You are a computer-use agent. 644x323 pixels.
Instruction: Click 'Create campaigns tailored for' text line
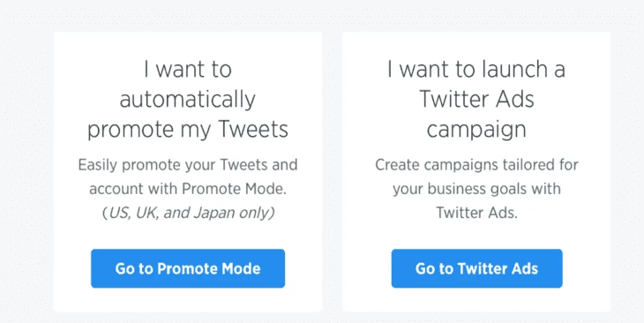coord(476,165)
